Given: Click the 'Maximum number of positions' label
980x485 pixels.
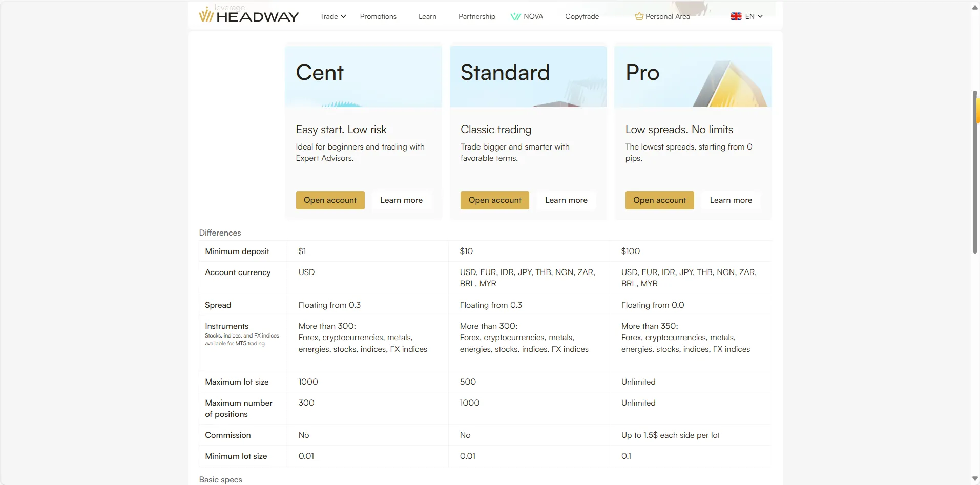Looking at the screenshot, I should (x=239, y=408).
